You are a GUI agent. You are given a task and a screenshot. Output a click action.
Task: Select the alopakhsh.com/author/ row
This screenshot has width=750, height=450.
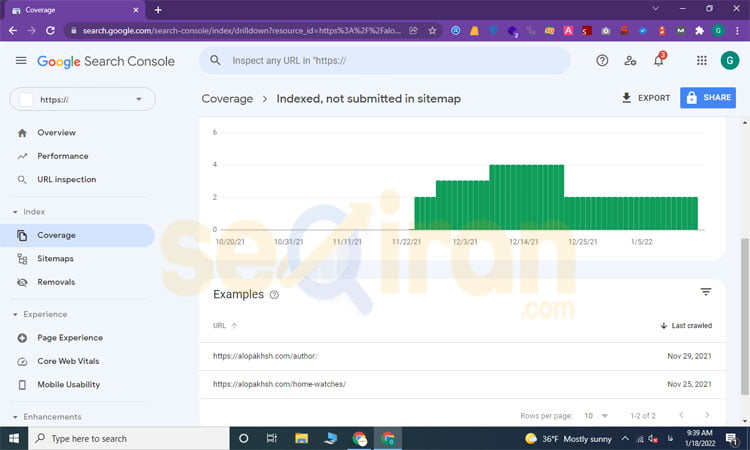coord(462,356)
